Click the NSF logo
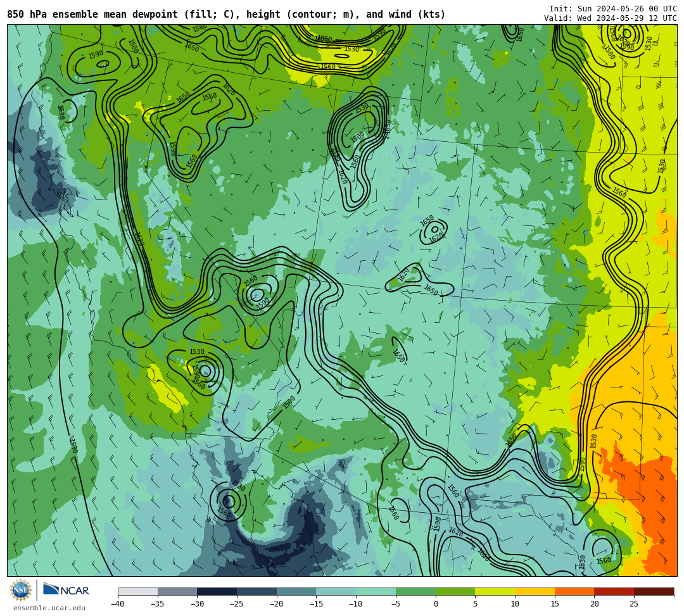This screenshot has width=684, height=616. point(20,590)
